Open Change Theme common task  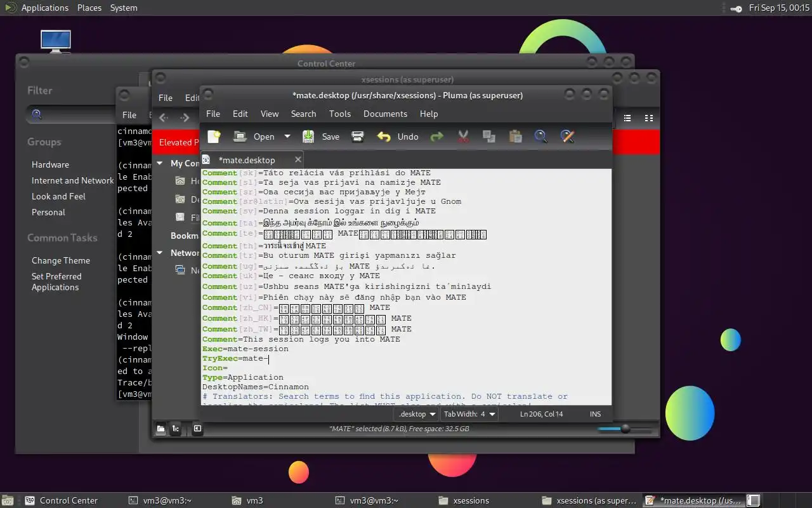[x=61, y=260]
